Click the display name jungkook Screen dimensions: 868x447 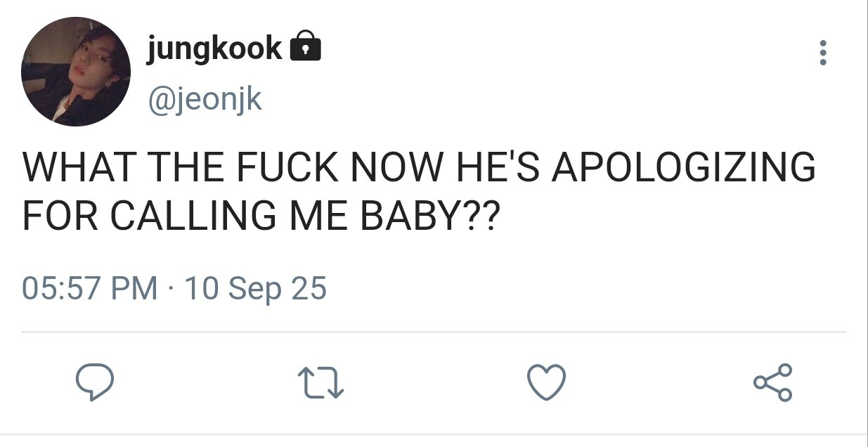pyautogui.click(x=214, y=48)
